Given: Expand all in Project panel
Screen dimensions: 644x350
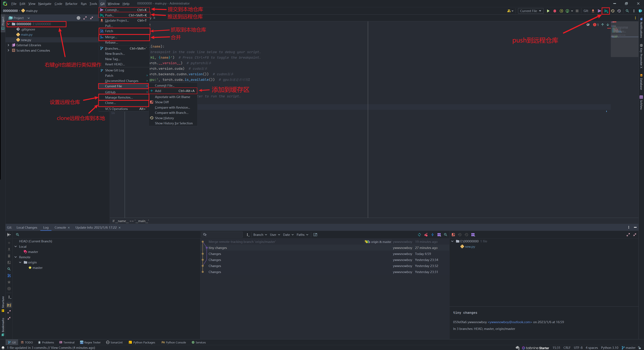Looking at the screenshot, I should (85, 18).
